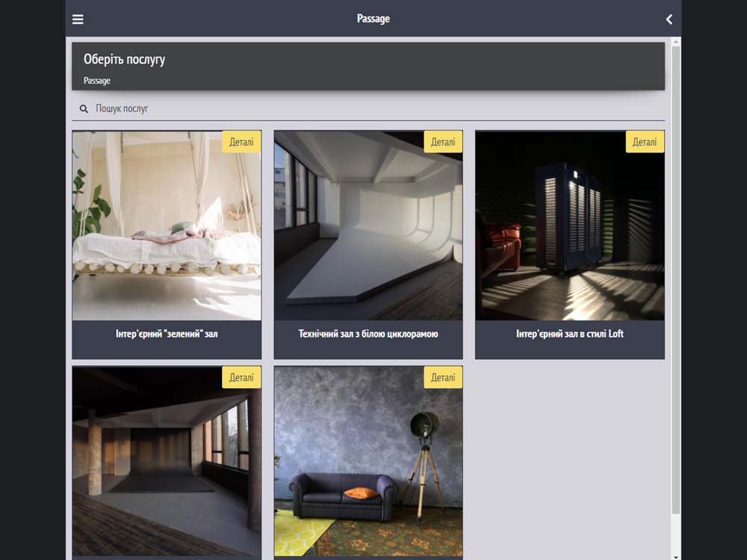Click the scrollbar up arrow
This screenshot has width=747, height=560.
click(675, 42)
